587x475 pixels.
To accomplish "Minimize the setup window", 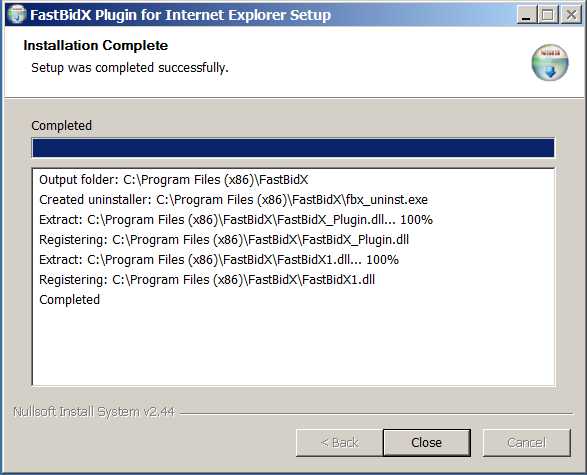I will 527,15.
